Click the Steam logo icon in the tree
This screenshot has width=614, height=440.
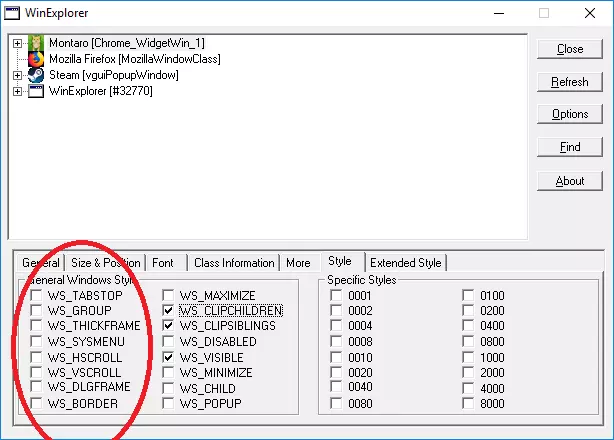point(36,75)
